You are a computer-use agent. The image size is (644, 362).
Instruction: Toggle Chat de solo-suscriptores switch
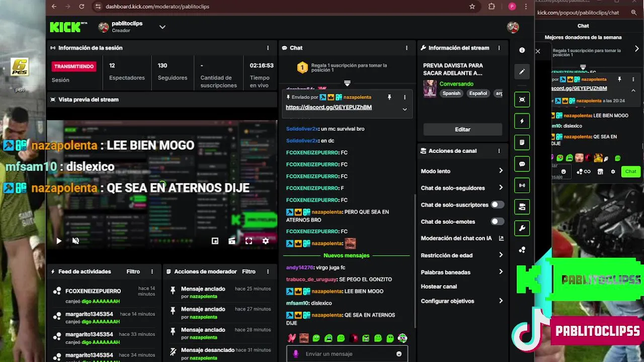point(498,205)
